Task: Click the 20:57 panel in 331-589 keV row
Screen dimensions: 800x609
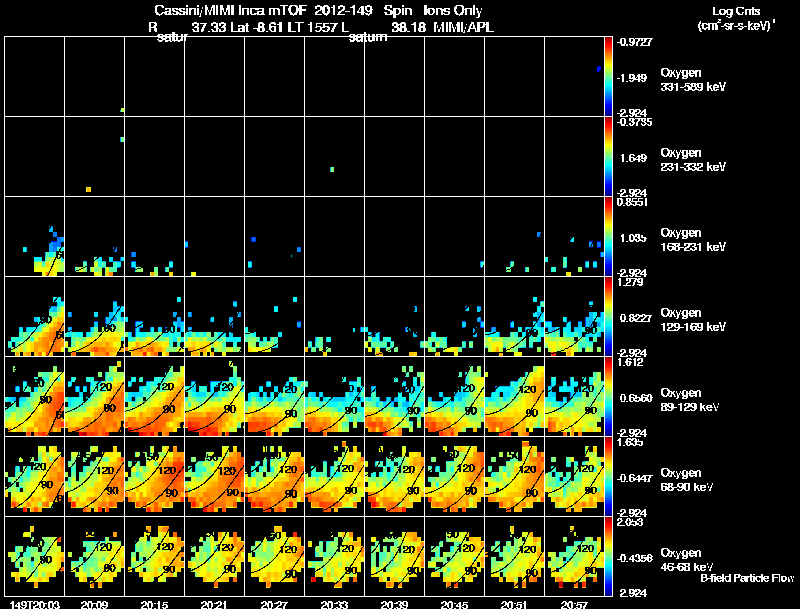Action: (574, 77)
